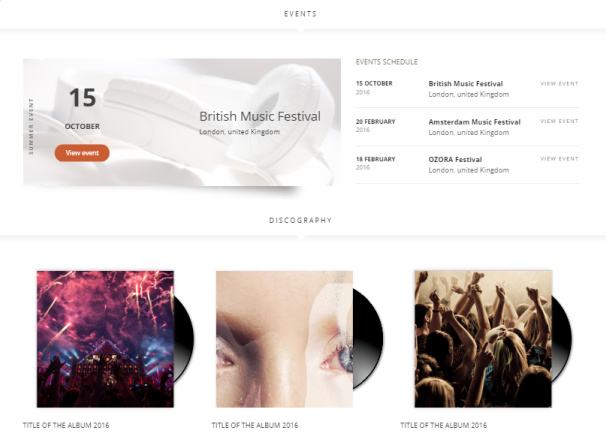Open the fireworks concert album cover
Screen dimensions: 606x437
pos(105,339)
